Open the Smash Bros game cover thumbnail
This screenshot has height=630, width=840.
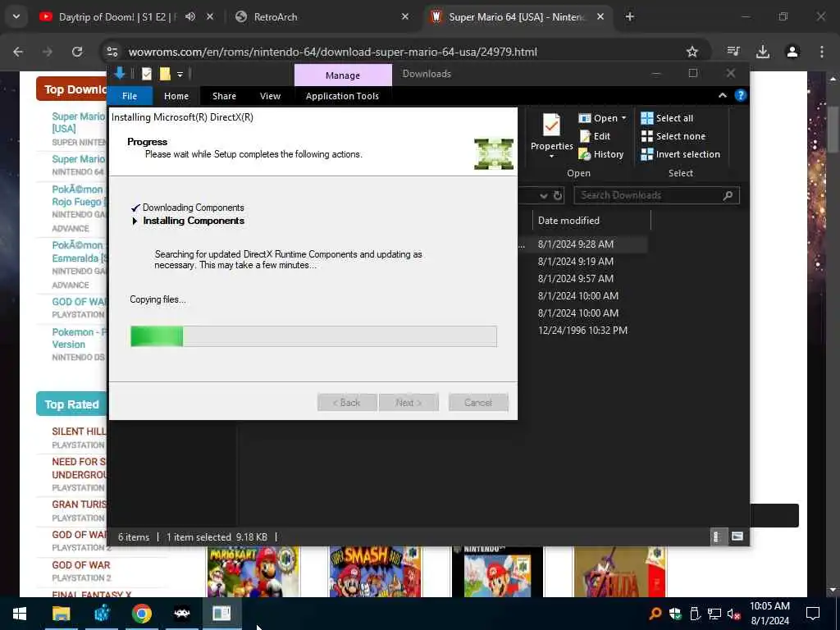375,571
